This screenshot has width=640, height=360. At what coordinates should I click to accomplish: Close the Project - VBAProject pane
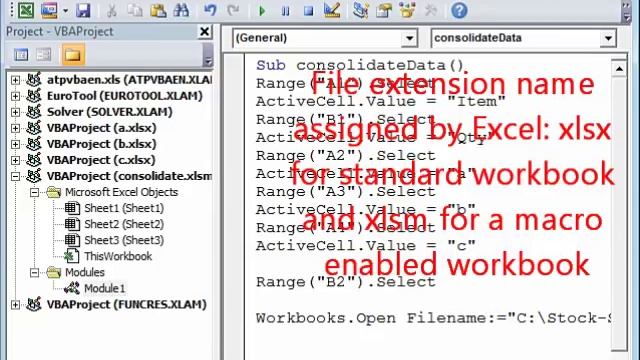click(204, 31)
